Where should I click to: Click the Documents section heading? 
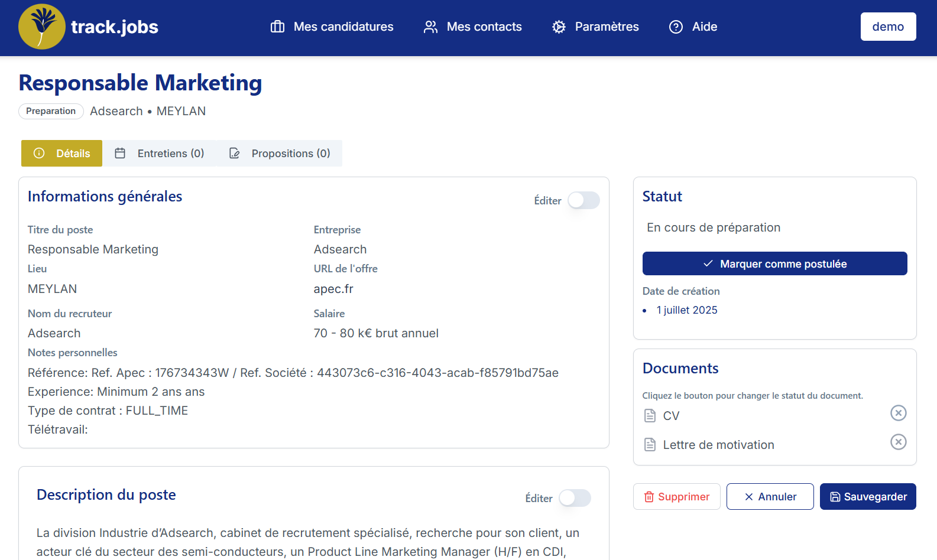[x=680, y=368]
